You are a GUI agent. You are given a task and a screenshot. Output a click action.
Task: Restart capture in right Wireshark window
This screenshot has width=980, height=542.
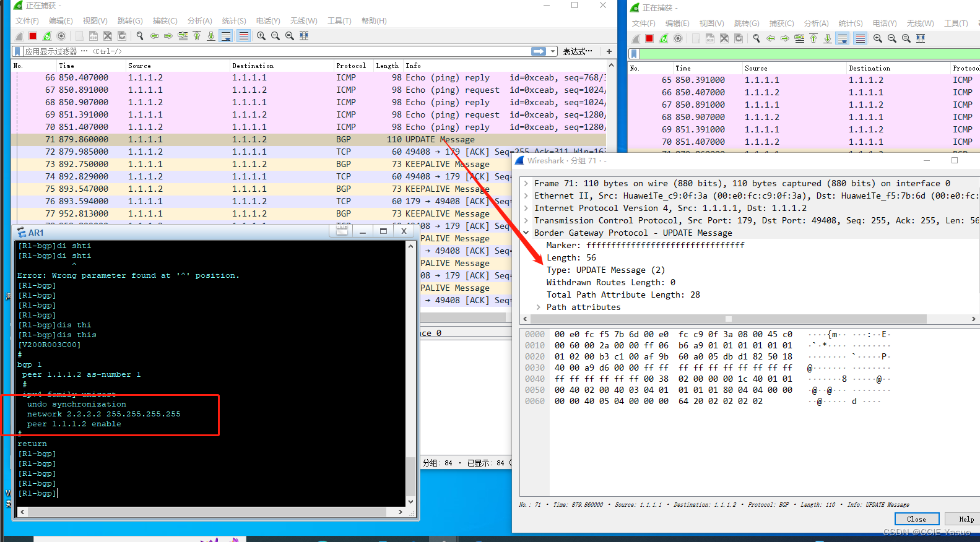pos(664,38)
